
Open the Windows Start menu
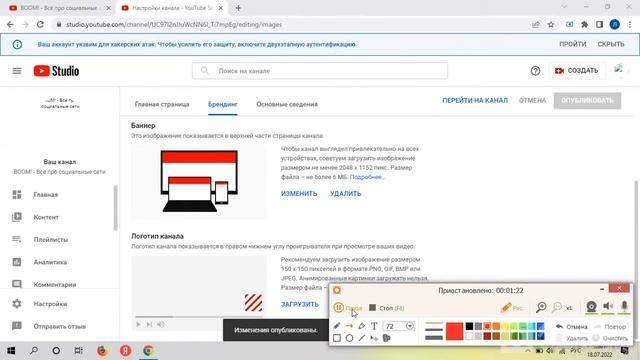[x=11, y=351]
